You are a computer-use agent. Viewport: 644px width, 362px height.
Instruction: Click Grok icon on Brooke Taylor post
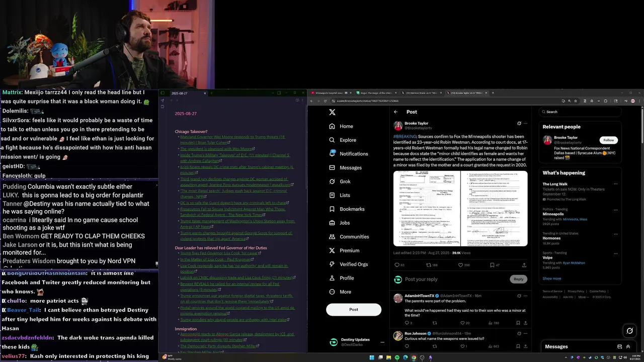[519, 123]
